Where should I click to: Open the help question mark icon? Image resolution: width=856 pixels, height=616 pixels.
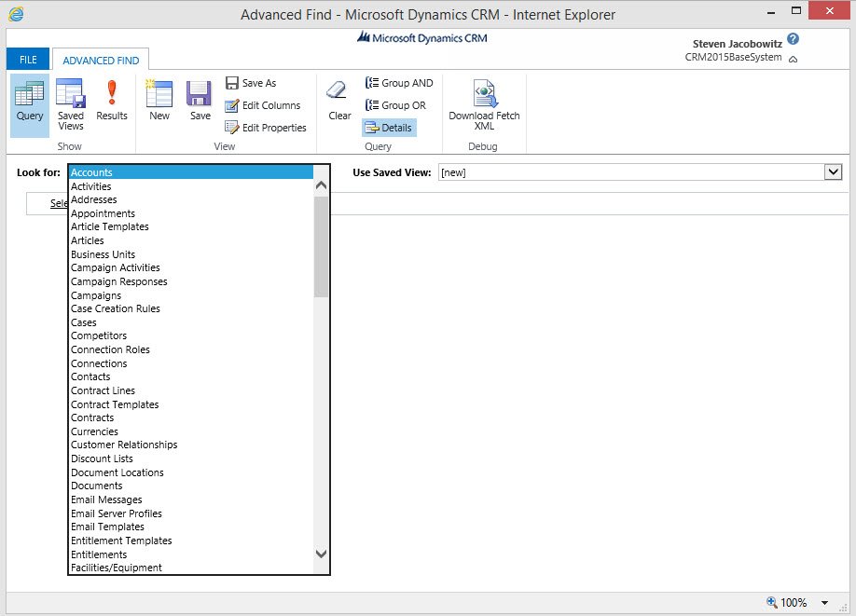click(x=793, y=39)
